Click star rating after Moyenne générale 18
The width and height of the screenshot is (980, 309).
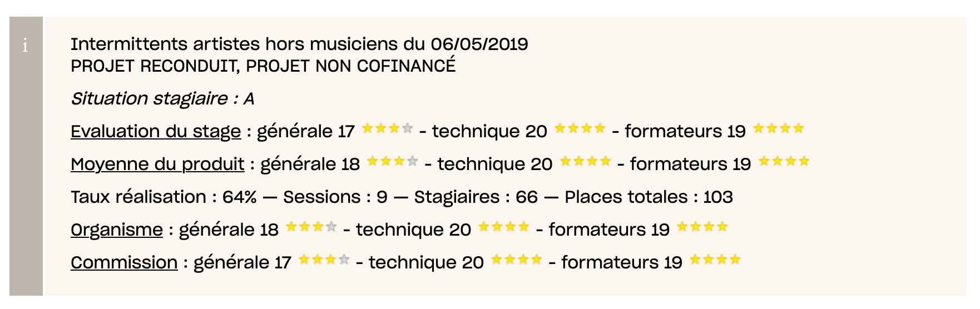click(x=393, y=162)
